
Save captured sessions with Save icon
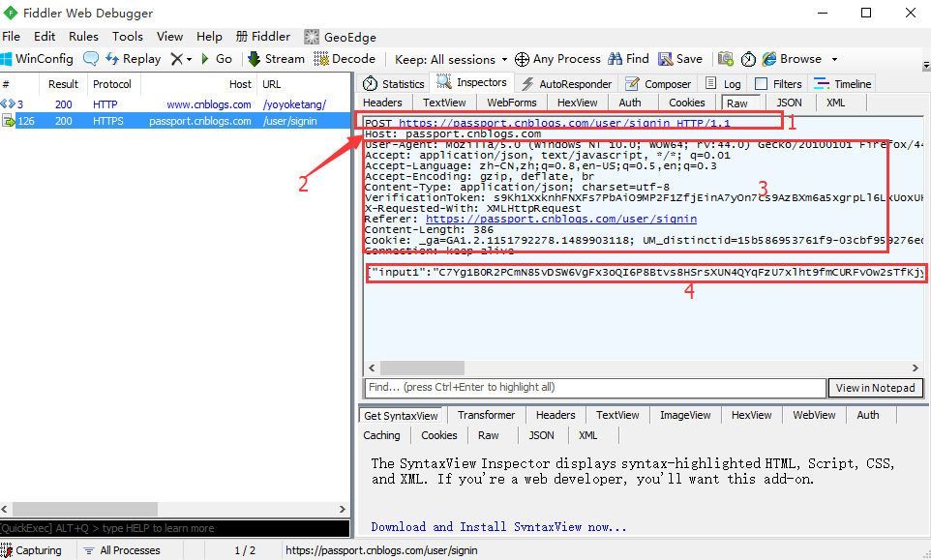(678, 58)
